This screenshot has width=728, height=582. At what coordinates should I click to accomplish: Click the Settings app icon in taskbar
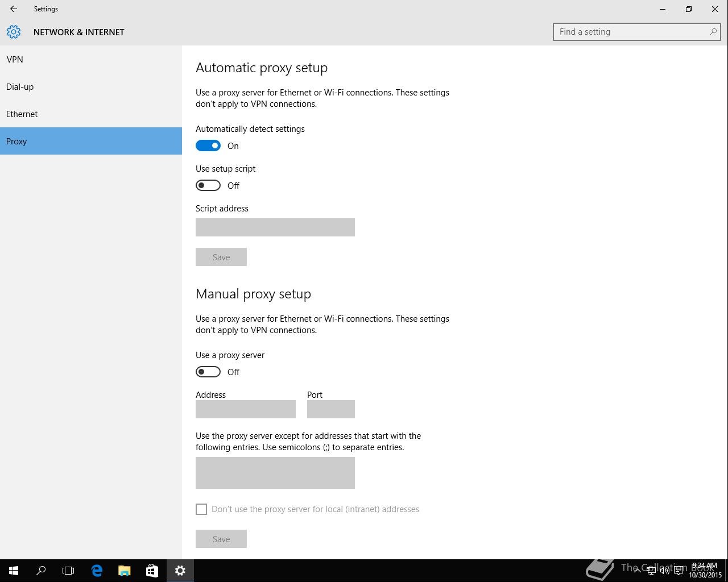(180, 571)
